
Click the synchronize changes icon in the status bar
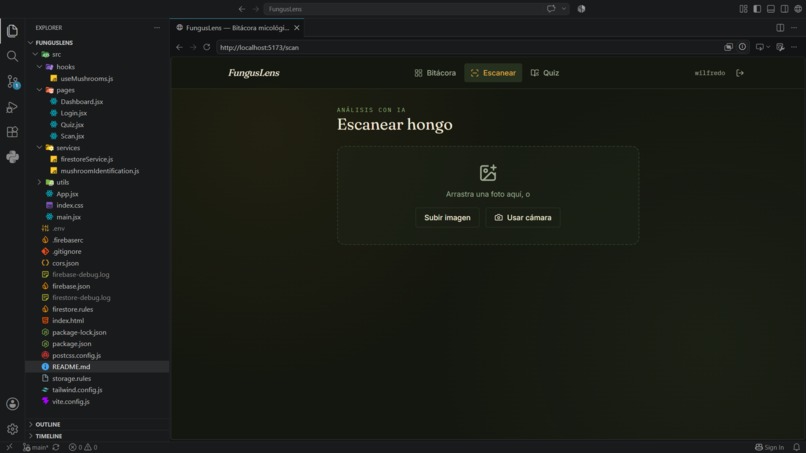(56, 447)
